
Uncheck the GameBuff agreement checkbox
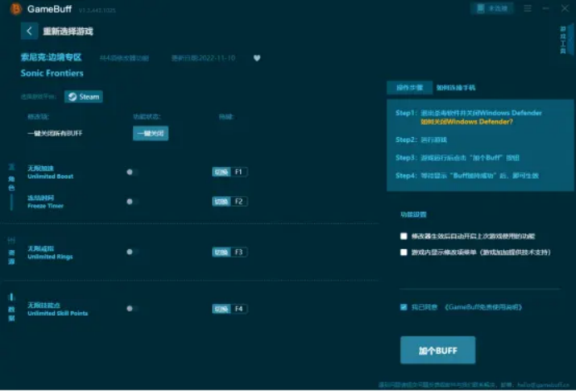pyautogui.click(x=404, y=307)
